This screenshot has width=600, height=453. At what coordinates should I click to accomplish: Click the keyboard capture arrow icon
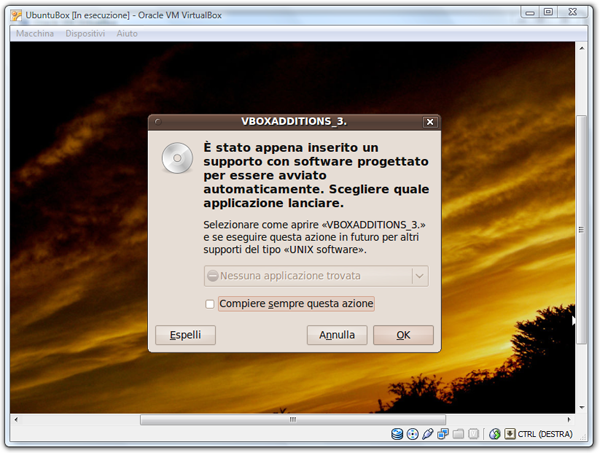(510, 434)
